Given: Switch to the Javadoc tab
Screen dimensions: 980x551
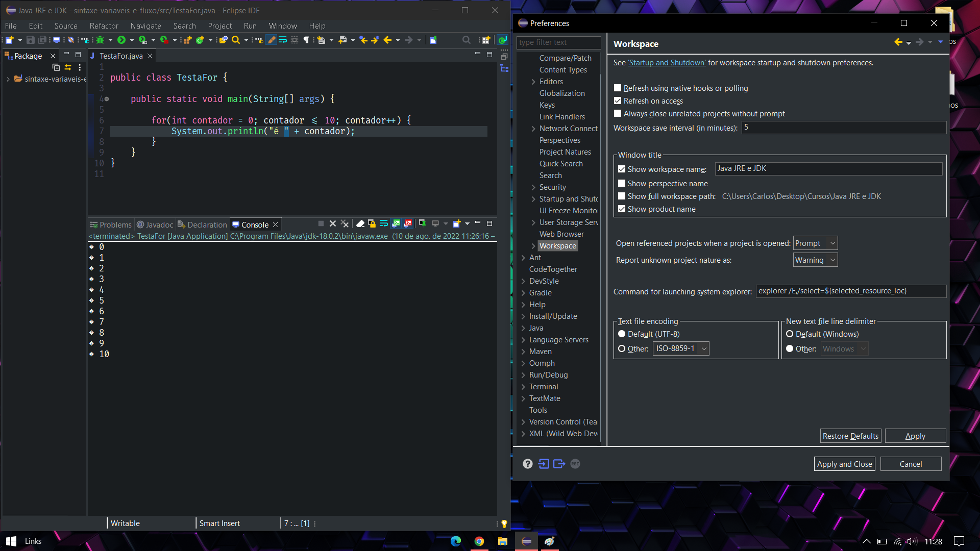Looking at the screenshot, I should coord(155,224).
